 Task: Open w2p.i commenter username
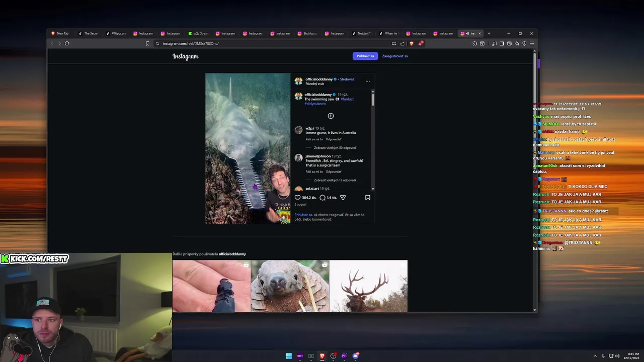coord(309,129)
